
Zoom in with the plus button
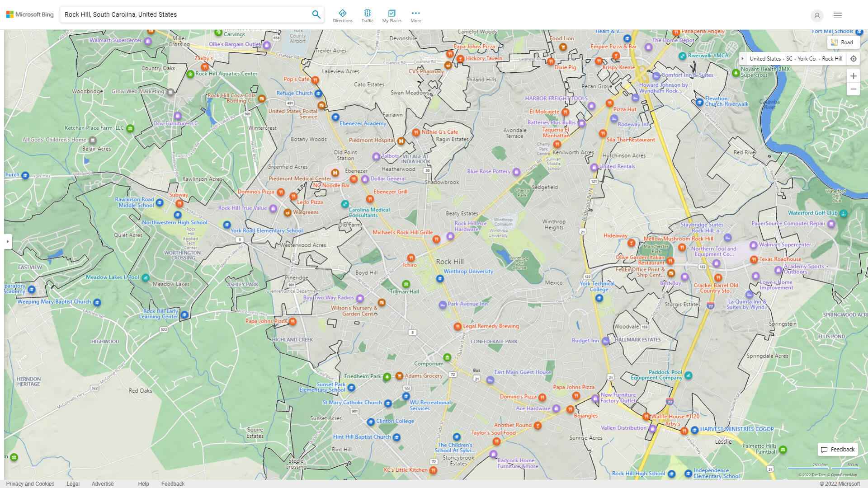pyautogui.click(x=853, y=76)
